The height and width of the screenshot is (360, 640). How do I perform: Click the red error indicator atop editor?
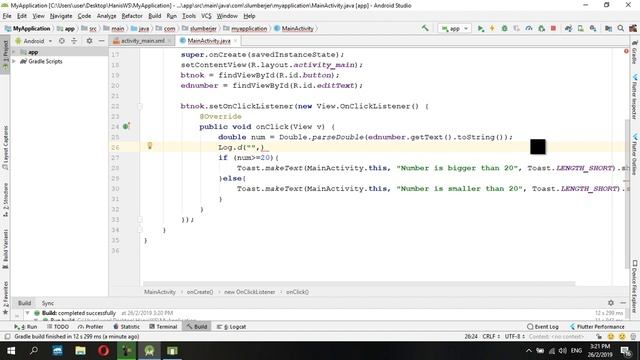tap(626, 51)
